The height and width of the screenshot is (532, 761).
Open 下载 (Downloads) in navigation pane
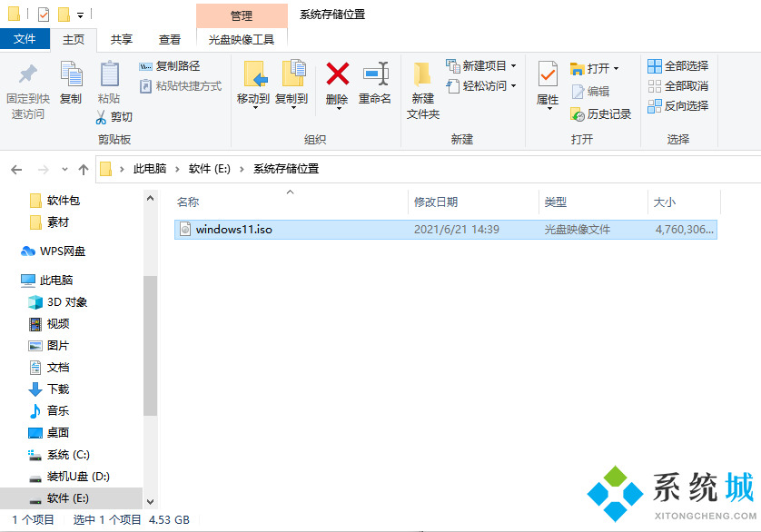(x=49, y=389)
